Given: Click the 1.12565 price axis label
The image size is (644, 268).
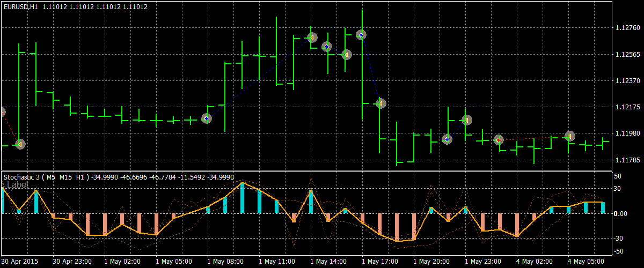Looking at the screenshot, I should coord(627,55).
